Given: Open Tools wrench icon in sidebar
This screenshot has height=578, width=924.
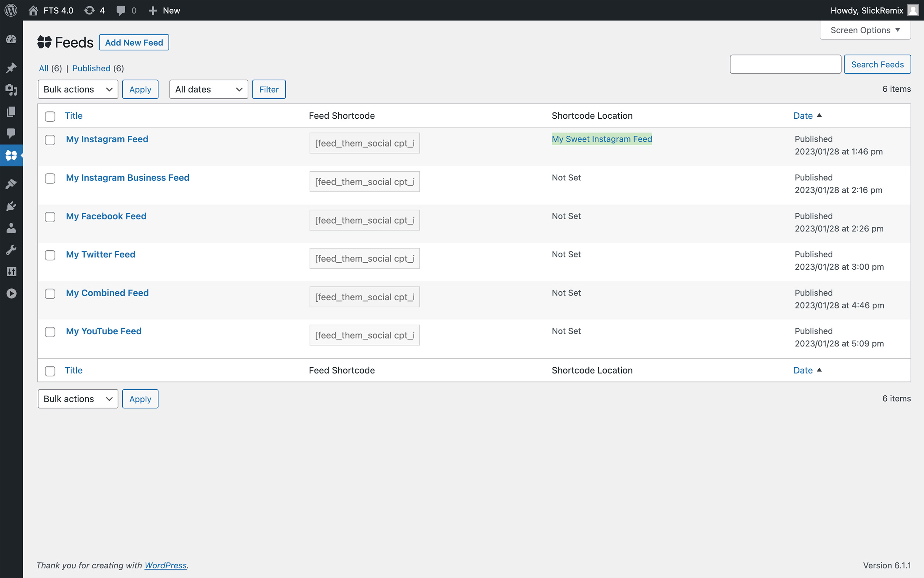Looking at the screenshot, I should click(x=11, y=250).
